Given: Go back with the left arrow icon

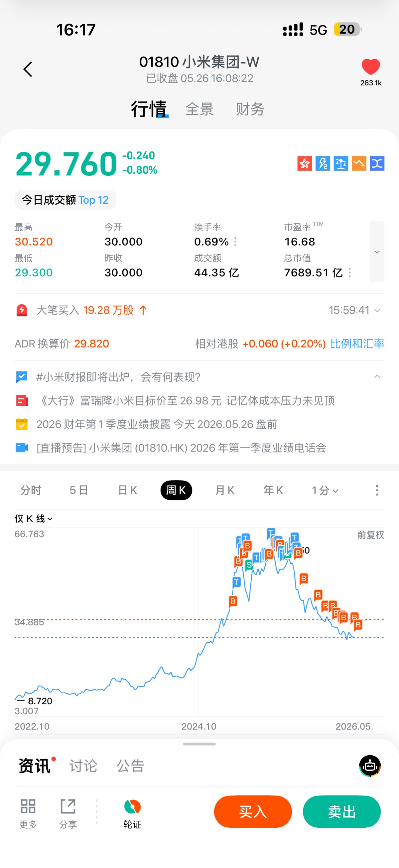Looking at the screenshot, I should pos(28,70).
